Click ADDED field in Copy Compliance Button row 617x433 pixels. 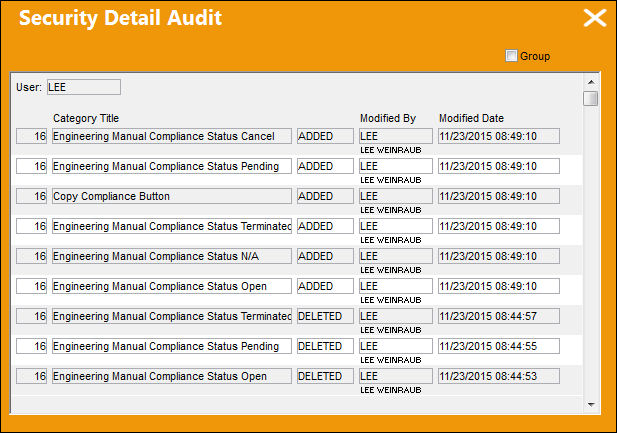click(325, 196)
